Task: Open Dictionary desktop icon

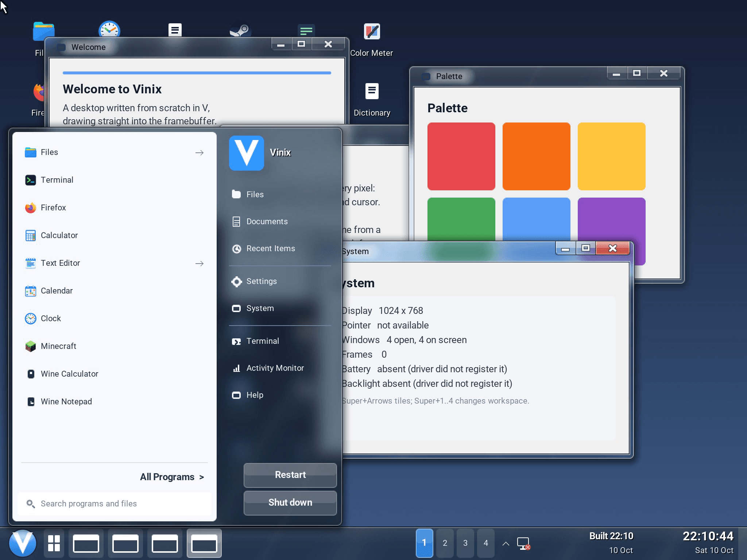Action: (x=372, y=100)
